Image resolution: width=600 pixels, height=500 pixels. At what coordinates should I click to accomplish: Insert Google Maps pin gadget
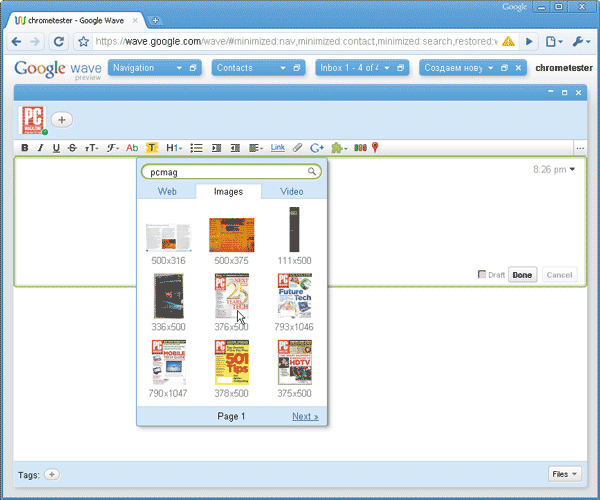click(375, 147)
